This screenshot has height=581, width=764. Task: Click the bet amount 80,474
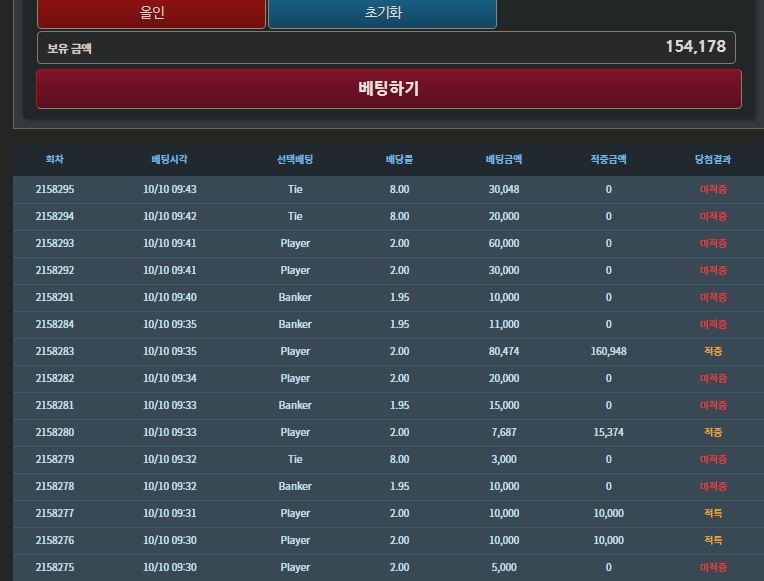tap(504, 351)
